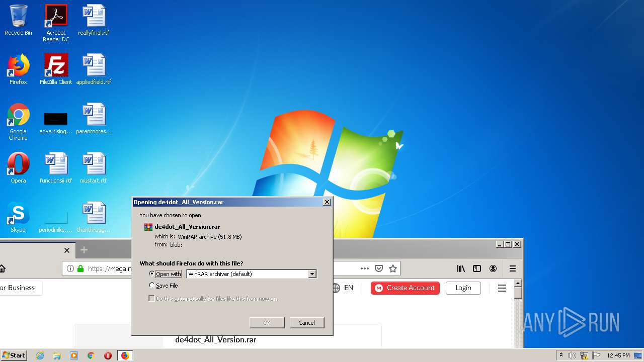Cancel the file opening dialog
The width and height of the screenshot is (644, 362).
tap(306, 323)
